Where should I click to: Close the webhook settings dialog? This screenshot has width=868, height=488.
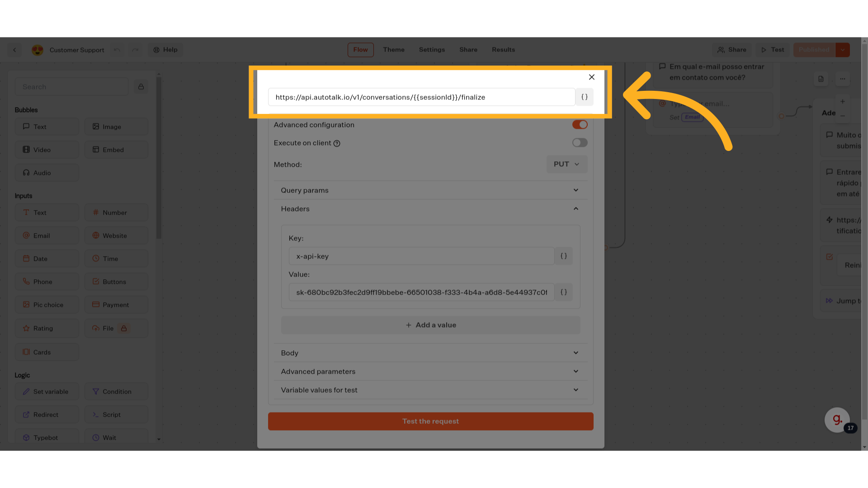click(x=591, y=77)
